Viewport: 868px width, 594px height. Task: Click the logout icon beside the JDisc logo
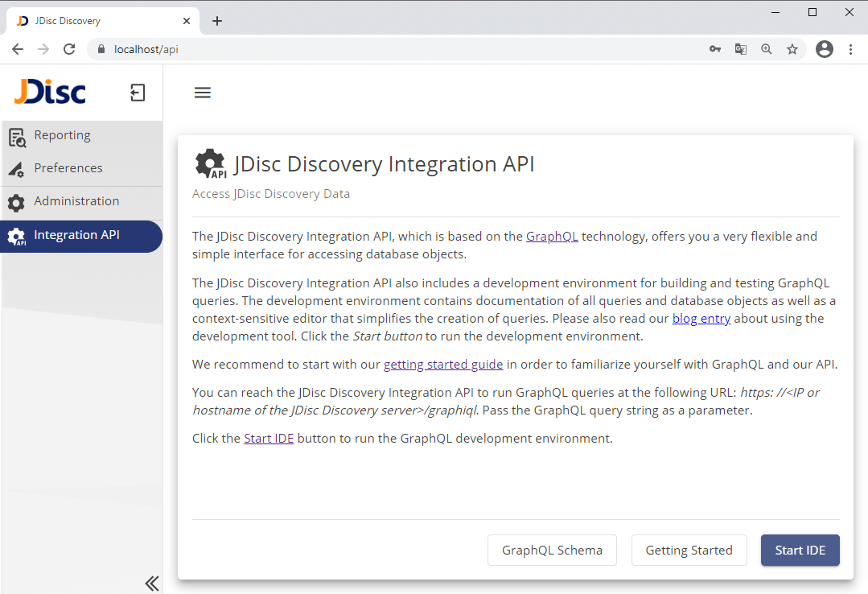click(138, 92)
